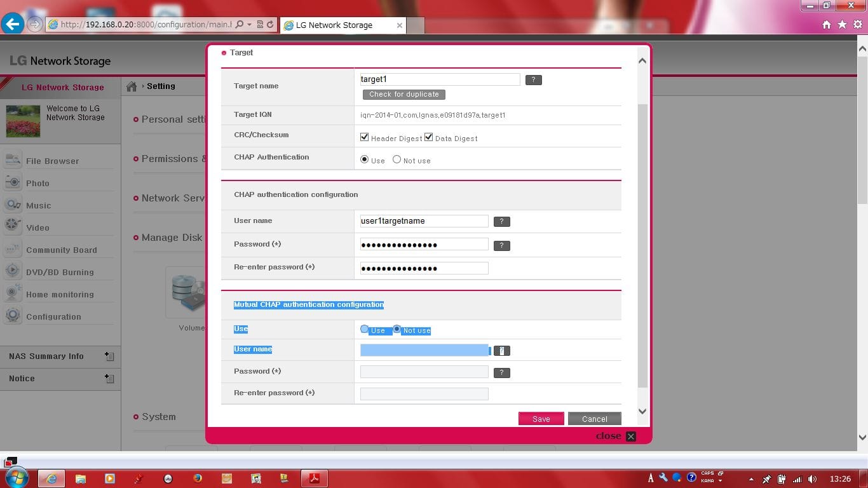Click the browser address bar URL

(146, 25)
